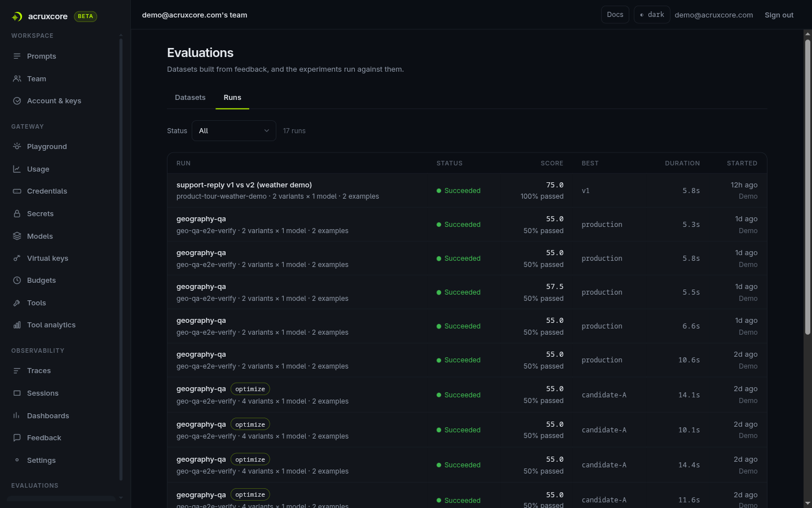Click the STARTED column header
The height and width of the screenshot is (508, 812).
tap(742, 163)
